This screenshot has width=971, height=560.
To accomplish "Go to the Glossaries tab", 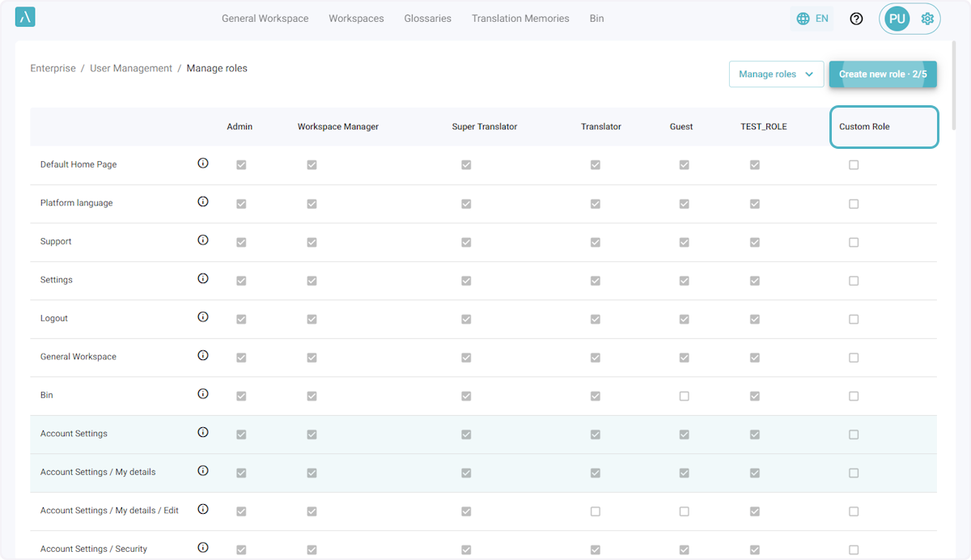I will point(427,19).
